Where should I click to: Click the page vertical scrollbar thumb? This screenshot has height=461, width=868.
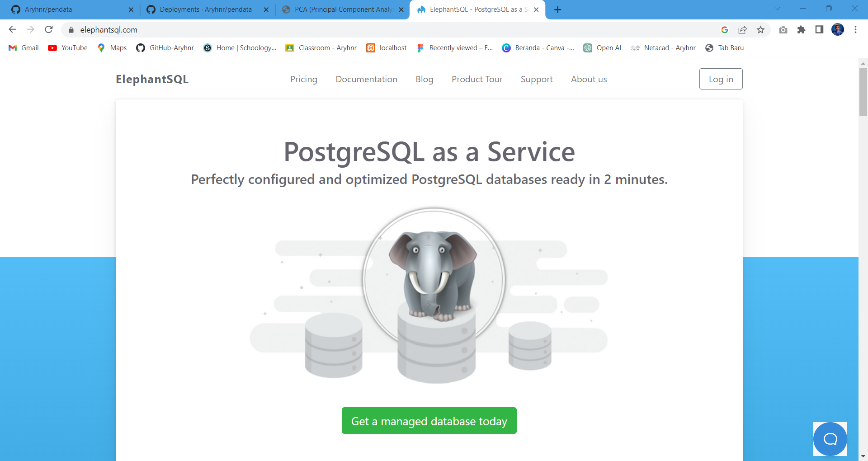(x=863, y=92)
